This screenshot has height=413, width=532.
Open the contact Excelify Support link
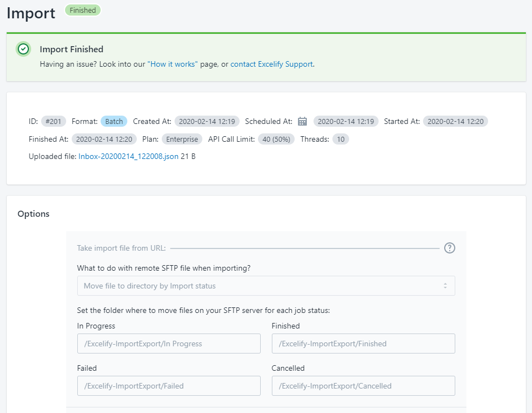(272, 64)
